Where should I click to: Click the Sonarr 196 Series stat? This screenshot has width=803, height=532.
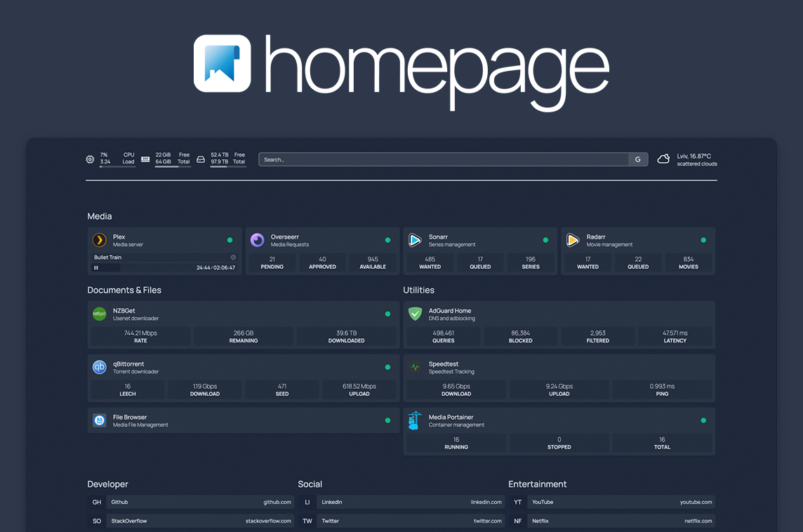[531, 262]
